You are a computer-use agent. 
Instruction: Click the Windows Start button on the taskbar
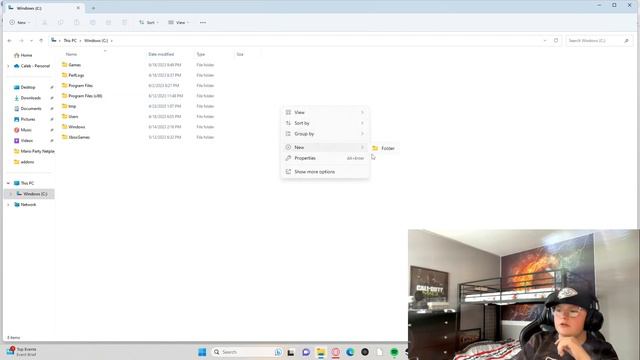point(202,352)
